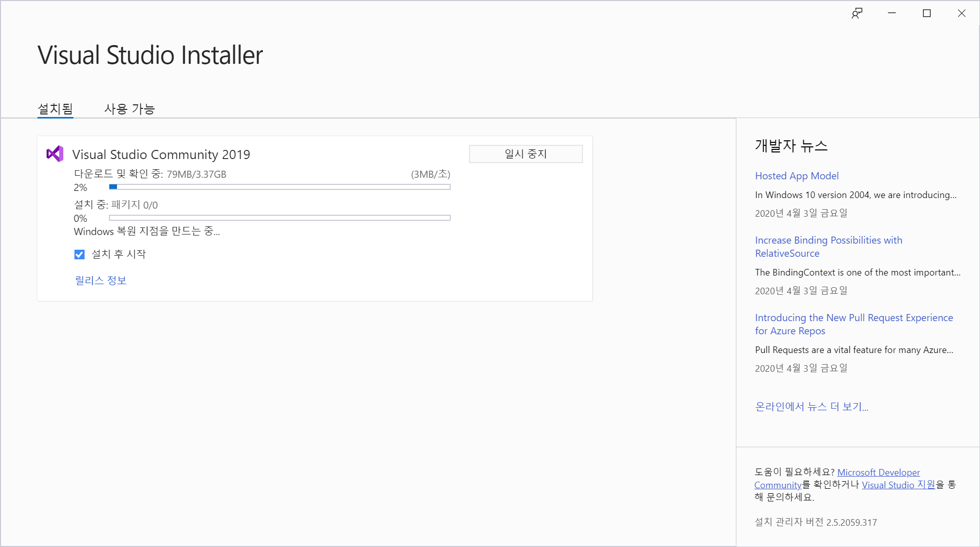Viewport: 980px width, 547px height.
Task: Open the Hosted App Model news article
Action: click(x=797, y=176)
